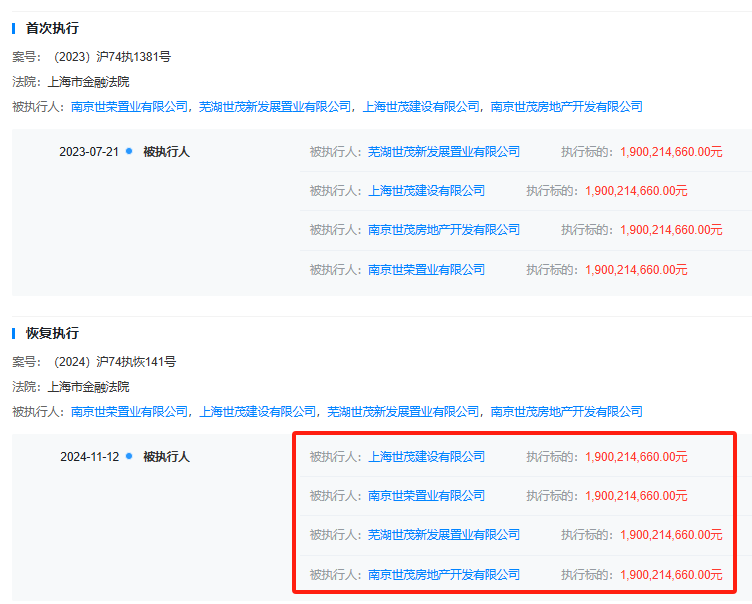Open 上海世茂建设有限公司 in 恢复执行 party list
Image resolution: width=752 pixels, height=604 pixels.
pos(258,412)
